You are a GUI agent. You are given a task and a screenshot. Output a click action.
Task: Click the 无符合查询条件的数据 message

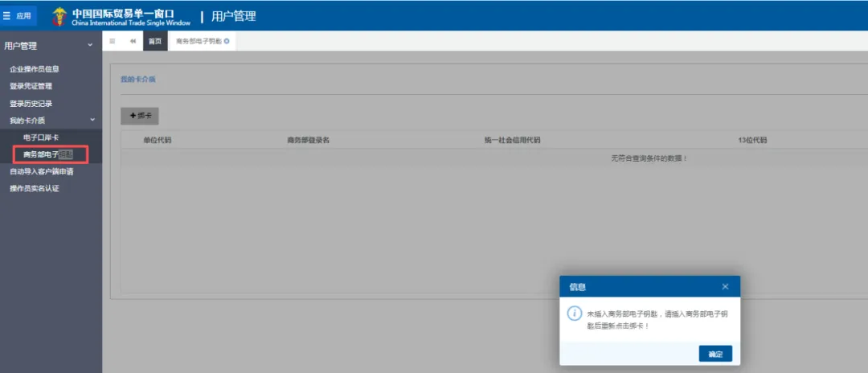(x=649, y=158)
